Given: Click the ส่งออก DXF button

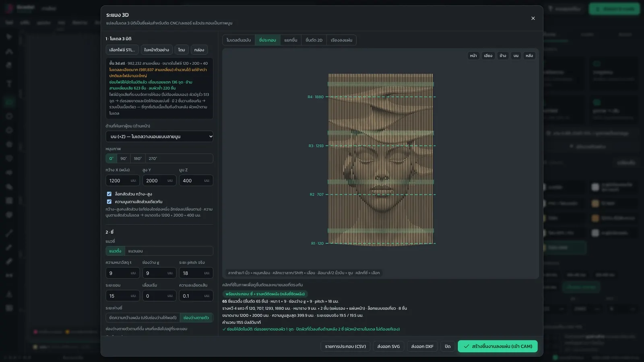Looking at the screenshot, I should tap(422, 346).
